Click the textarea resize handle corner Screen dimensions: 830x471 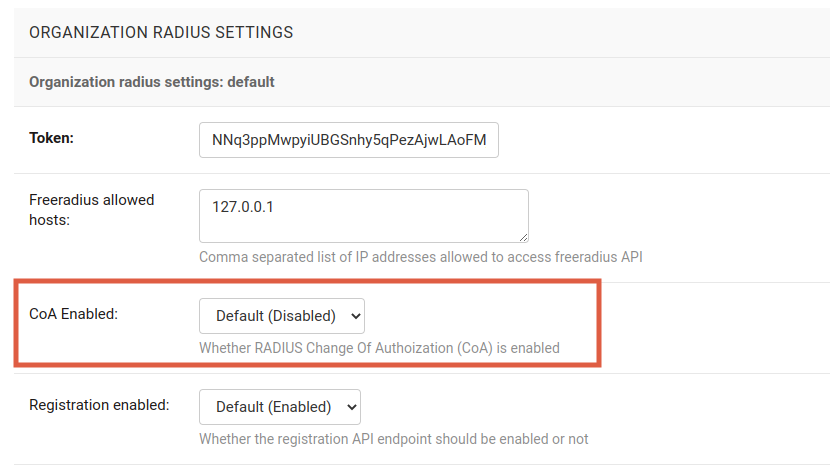[523, 237]
